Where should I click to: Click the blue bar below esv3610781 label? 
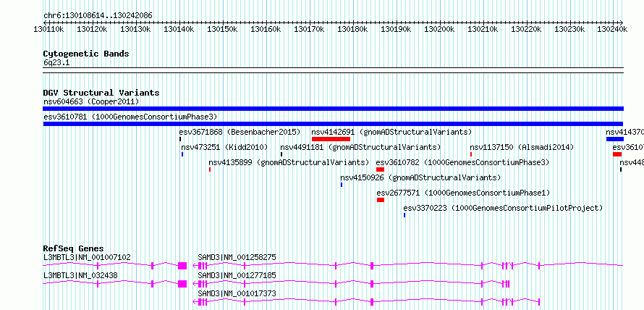click(x=333, y=124)
